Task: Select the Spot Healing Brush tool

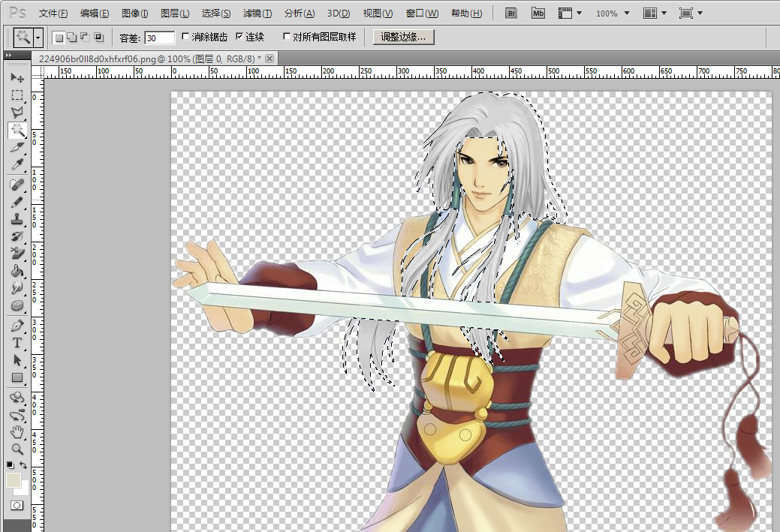Action: 17,185
